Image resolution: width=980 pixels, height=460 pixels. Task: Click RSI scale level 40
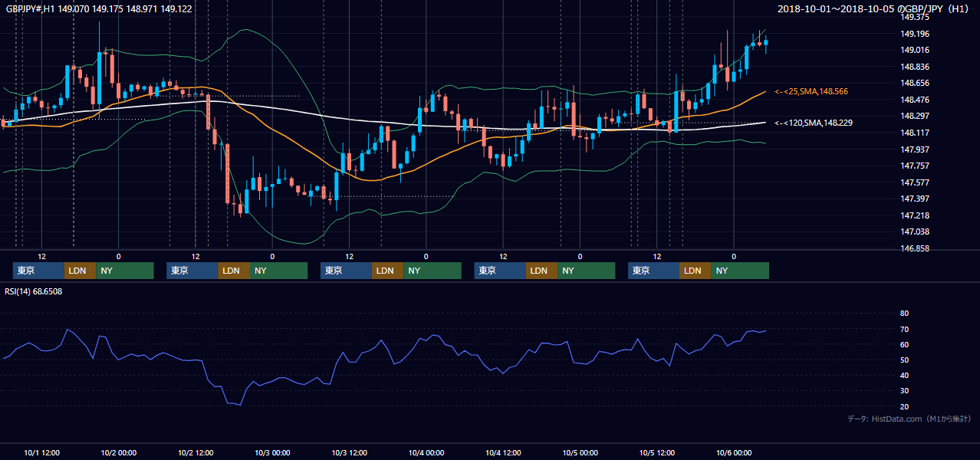click(904, 376)
